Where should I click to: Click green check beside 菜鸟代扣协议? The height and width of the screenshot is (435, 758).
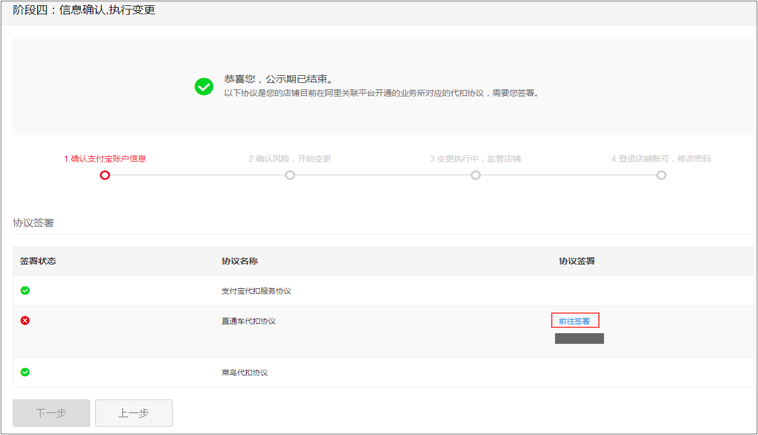[25, 372]
